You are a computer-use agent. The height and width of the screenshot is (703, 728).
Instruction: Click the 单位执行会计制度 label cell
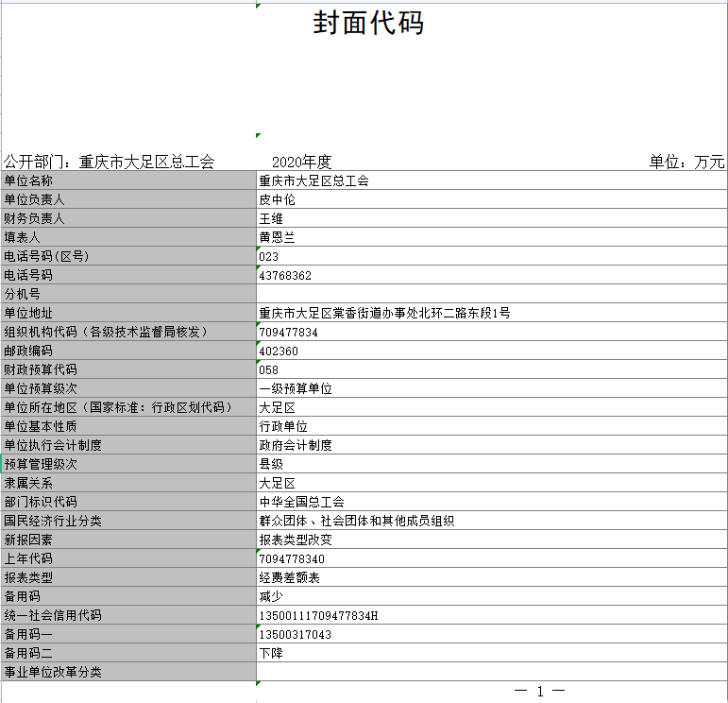[x=128, y=445]
